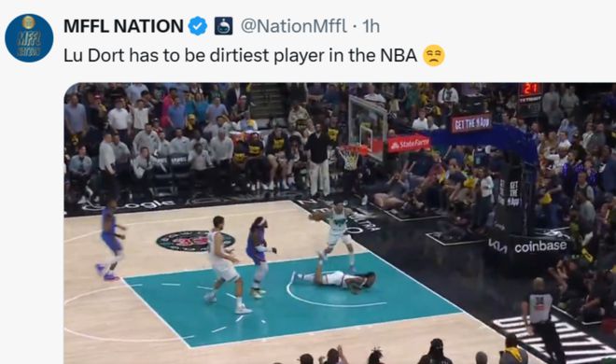Click the Kia logo next to coinbase
The height and width of the screenshot is (364, 616).
498,245
